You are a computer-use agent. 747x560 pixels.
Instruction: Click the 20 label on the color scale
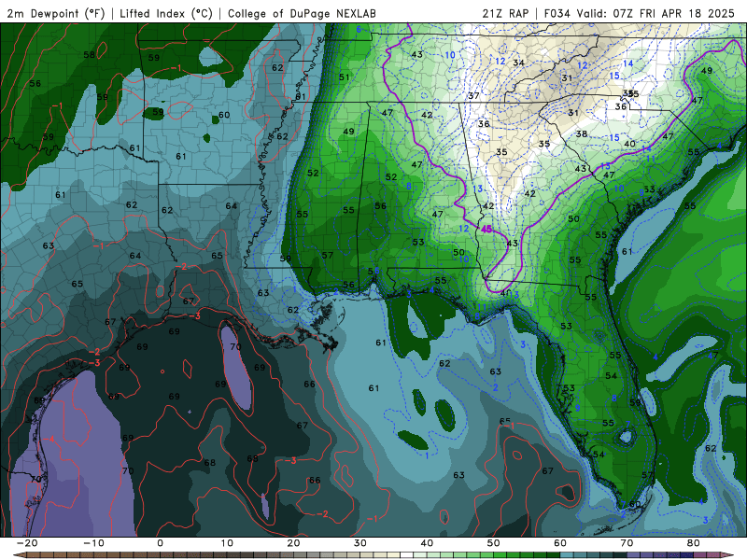293,543
